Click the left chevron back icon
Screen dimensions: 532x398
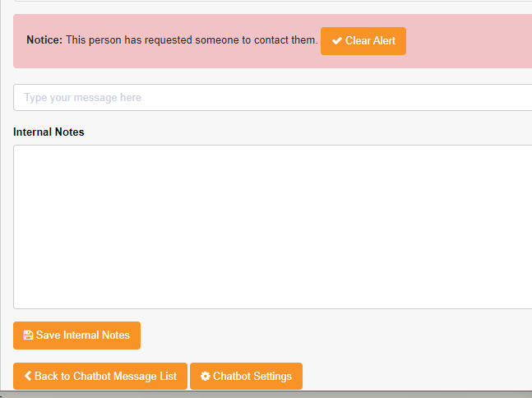(x=28, y=377)
